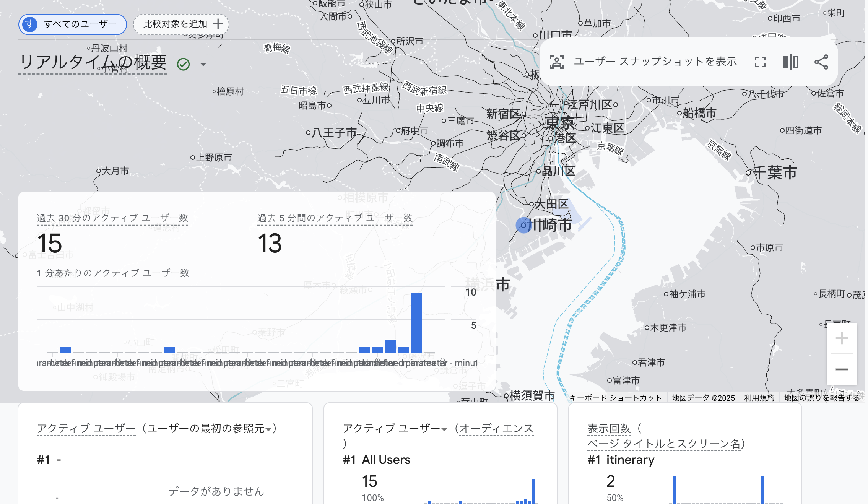
Task: Click キーボード ショートカット at map bottom
Action: click(x=614, y=398)
